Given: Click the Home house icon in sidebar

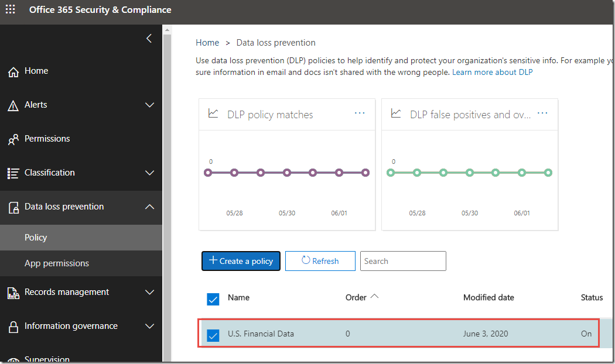Looking at the screenshot, I should point(13,71).
